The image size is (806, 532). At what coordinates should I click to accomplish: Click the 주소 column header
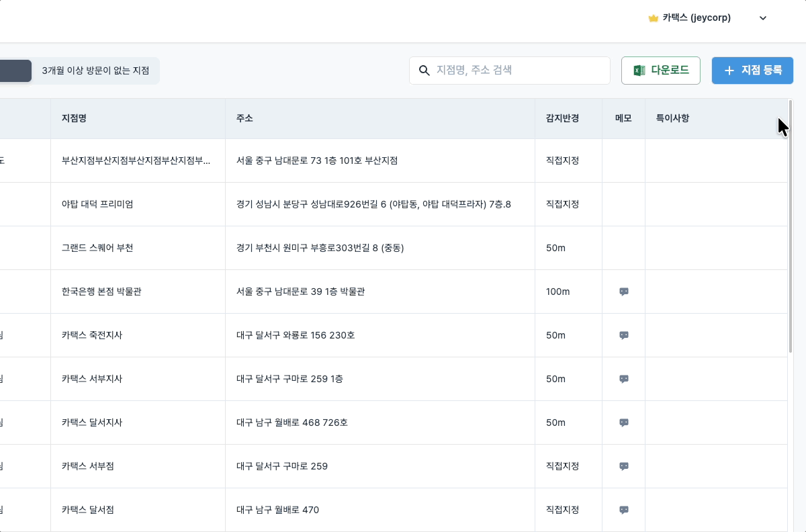coord(245,118)
